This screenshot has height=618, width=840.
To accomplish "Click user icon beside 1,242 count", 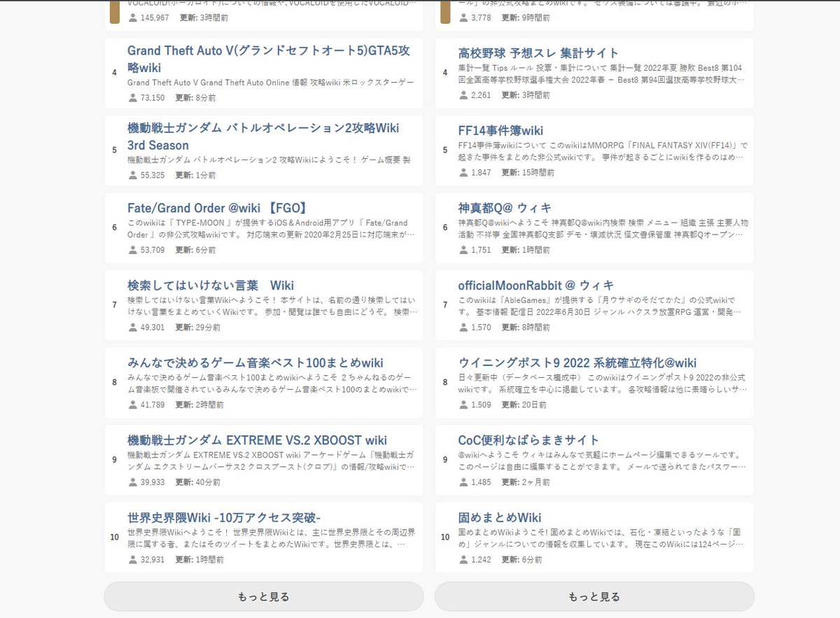I will [463, 560].
